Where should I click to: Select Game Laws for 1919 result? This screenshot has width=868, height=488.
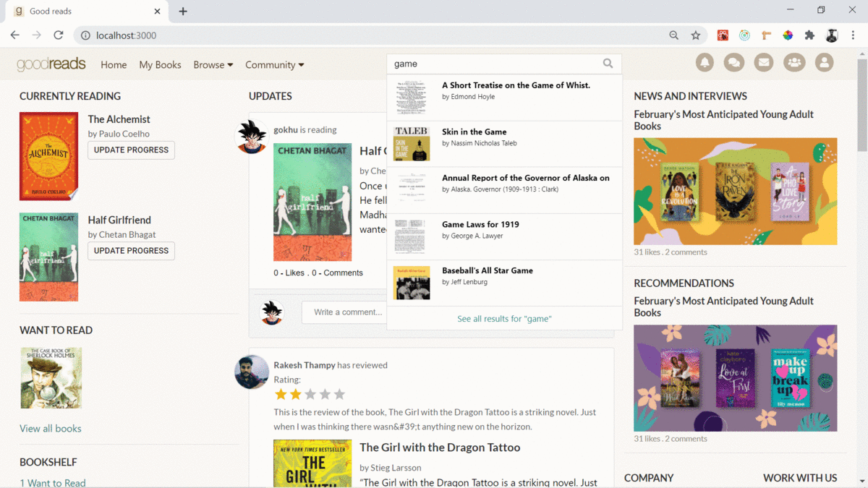point(504,236)
